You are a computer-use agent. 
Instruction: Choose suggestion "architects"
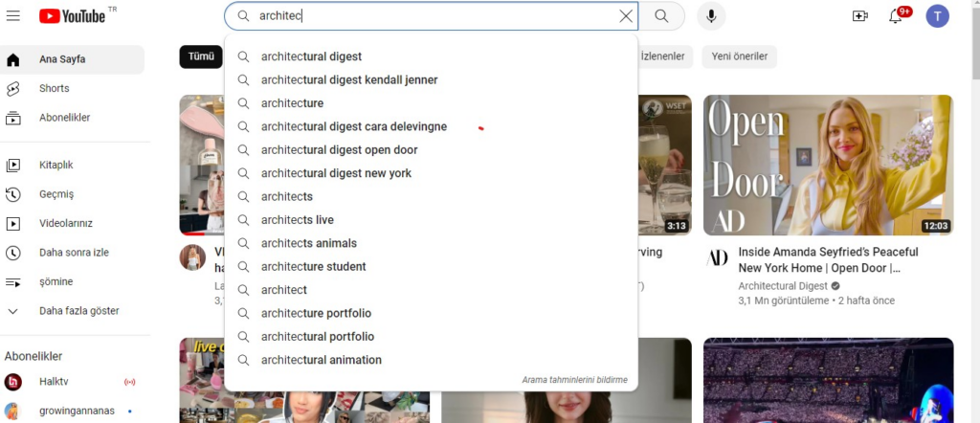point(432,197)
